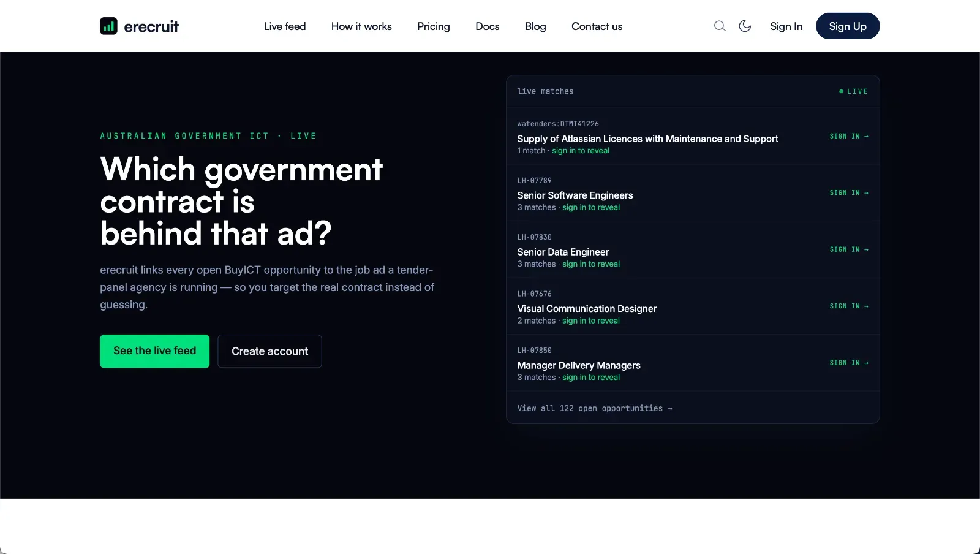Toggle dark mode moon icon
The height and width of the screenshot is (554, 980).
pyautogui.click(x=745, y=26)
